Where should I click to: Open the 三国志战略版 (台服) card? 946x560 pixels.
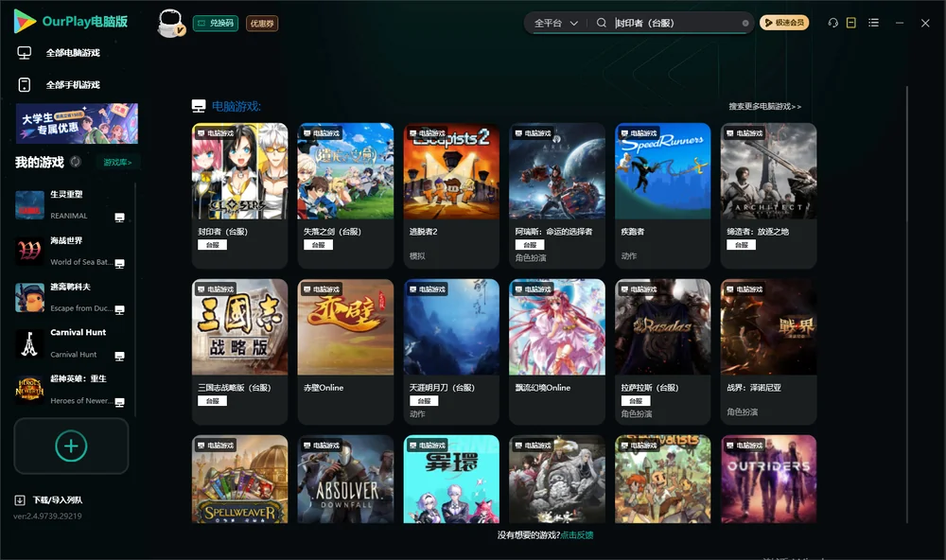point(240,351)
